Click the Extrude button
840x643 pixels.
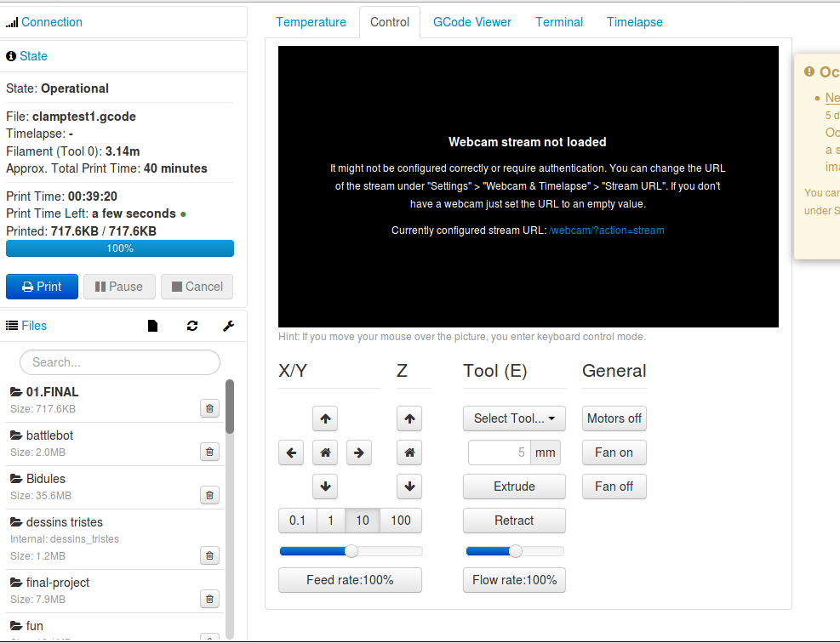tap(514, 487)
